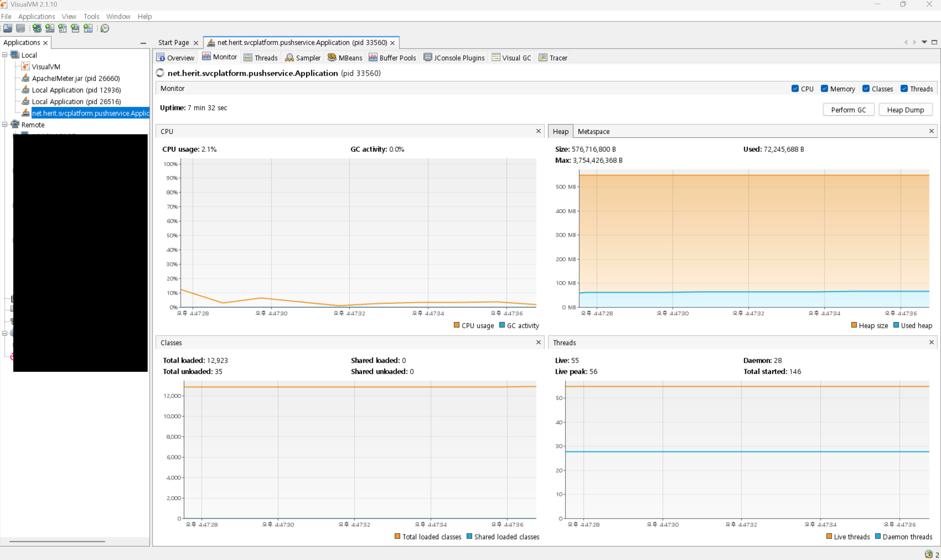Open the MBeans tab

click(345, 58)
